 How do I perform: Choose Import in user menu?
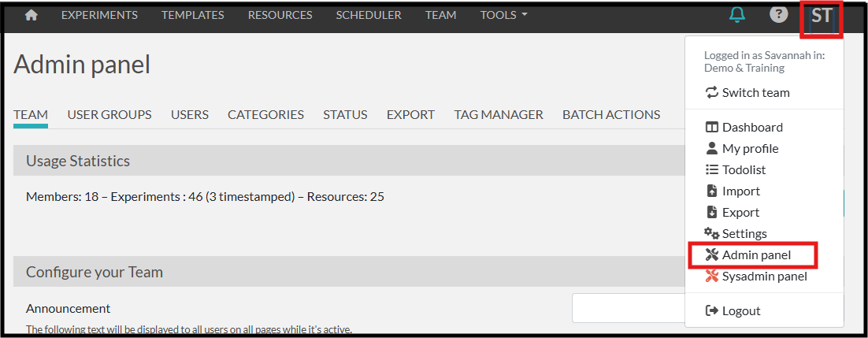coord(732,191)
